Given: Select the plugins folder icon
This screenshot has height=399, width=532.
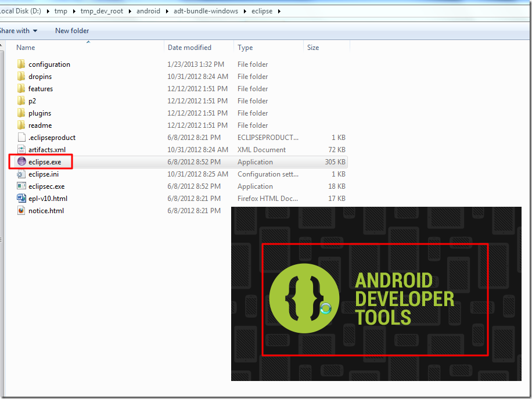Looking at the screenshot, I should tap(21, 113).
